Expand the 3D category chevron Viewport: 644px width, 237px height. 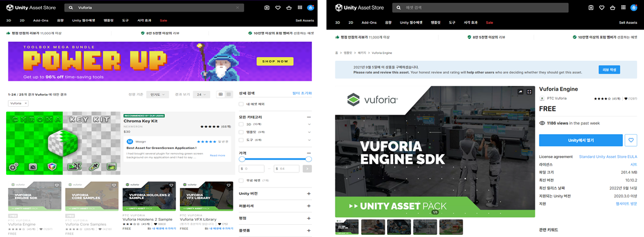click(309, 124)
